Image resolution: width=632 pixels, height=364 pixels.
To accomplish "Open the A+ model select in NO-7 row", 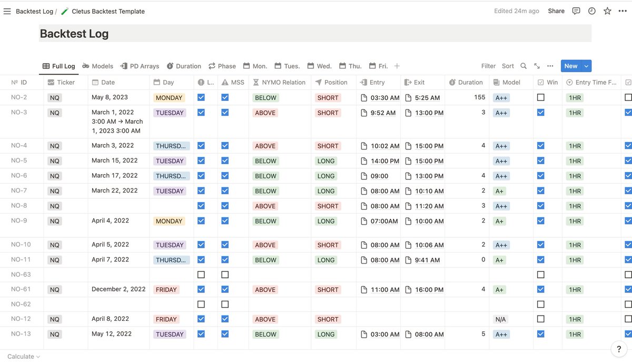I will 499,191.
